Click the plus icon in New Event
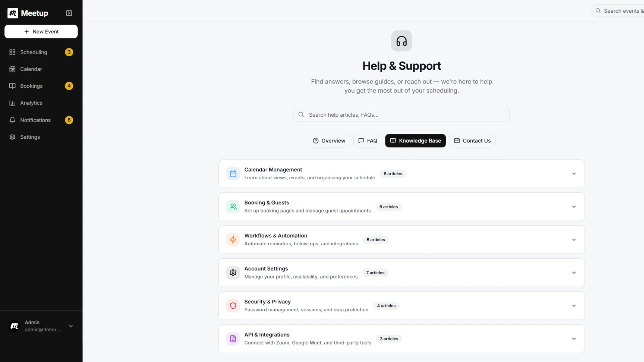Viewport: 644px width, 362px height. coord(26,32)
